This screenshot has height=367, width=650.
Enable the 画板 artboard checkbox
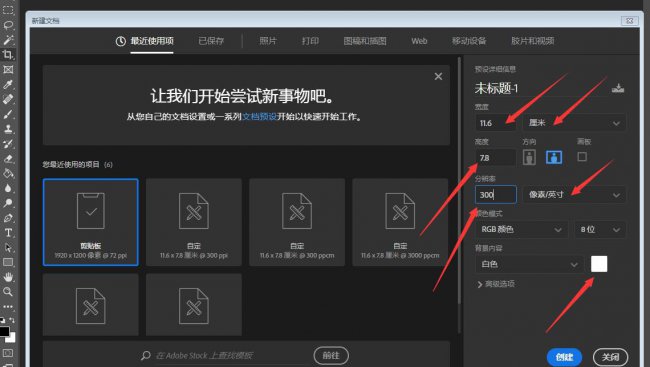coord(582,157)
